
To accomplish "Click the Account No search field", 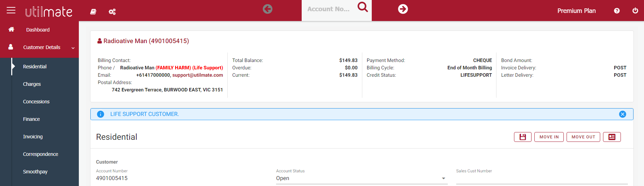I will tap(328, 9).
